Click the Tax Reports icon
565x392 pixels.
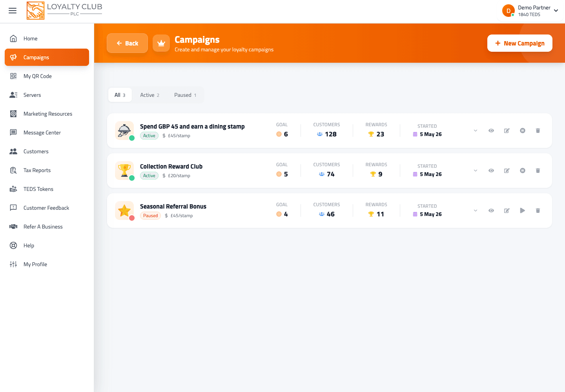click(13, 170)
